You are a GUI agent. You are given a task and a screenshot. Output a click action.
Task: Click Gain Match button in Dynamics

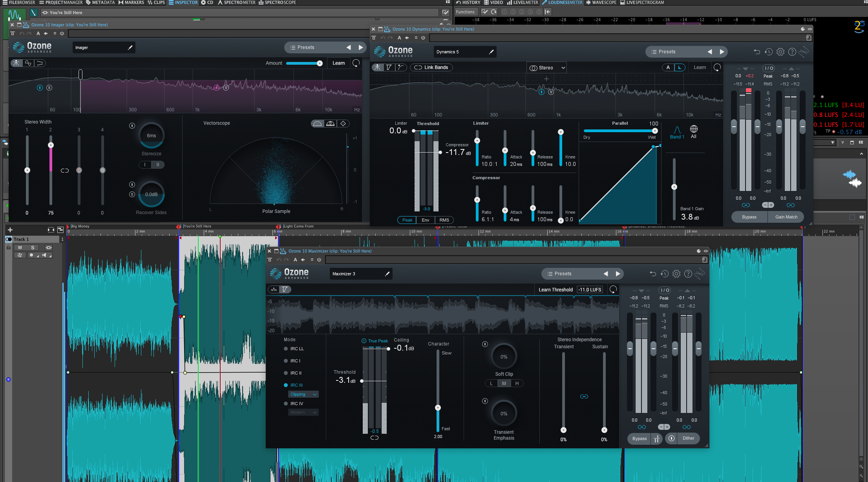[786, 217]
